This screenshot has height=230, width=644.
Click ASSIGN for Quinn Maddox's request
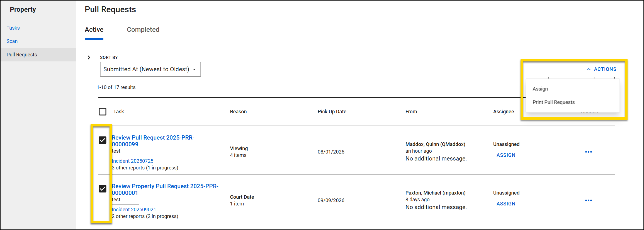coord(506,155)
